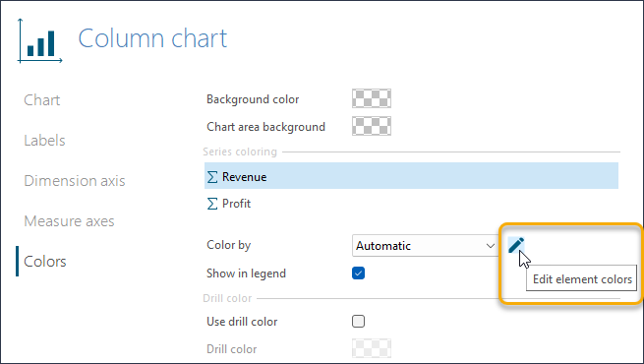Click the disabled Drill color swatch
This screenshot has height=364, width=644.
[x=372, y=348]
